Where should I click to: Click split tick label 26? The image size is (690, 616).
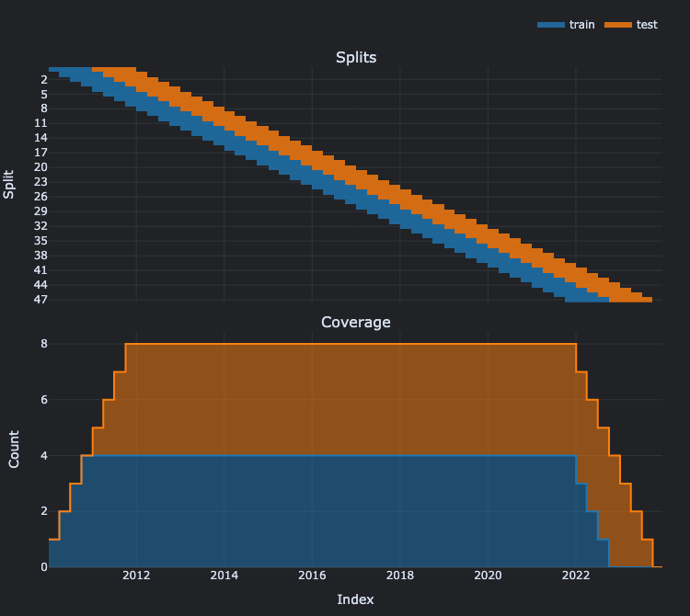(x=40, y=197)
